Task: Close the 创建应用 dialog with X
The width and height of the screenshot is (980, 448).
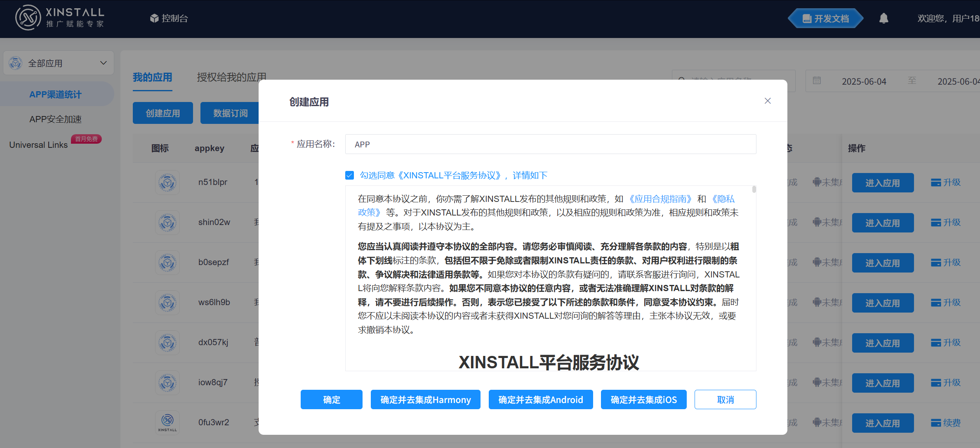Action: pyautogui.click(x=768, y=101)
